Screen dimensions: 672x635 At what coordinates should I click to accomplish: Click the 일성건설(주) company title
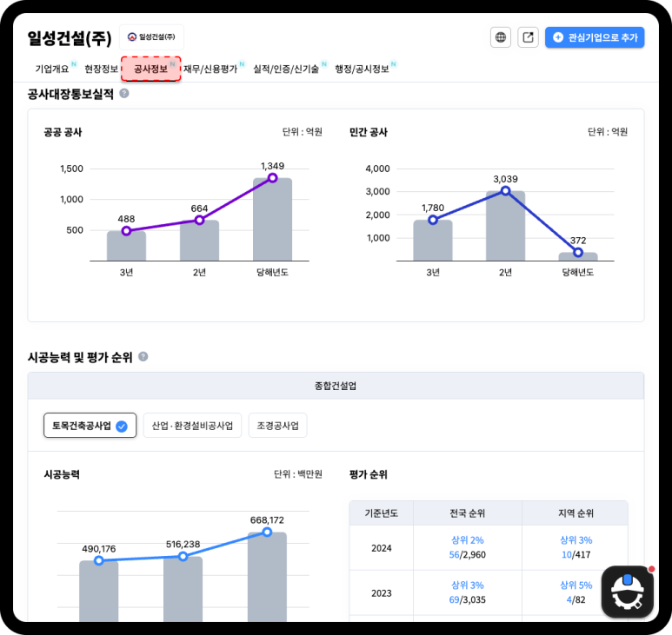point(70,38)
